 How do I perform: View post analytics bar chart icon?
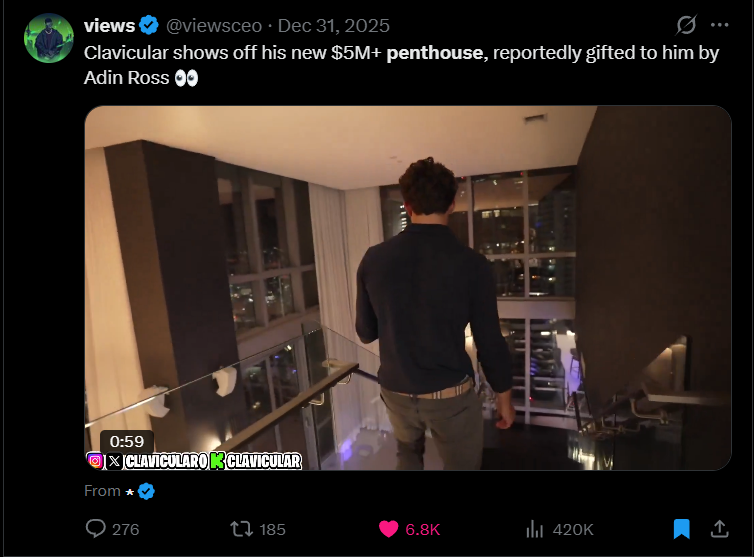pos(534,529)
